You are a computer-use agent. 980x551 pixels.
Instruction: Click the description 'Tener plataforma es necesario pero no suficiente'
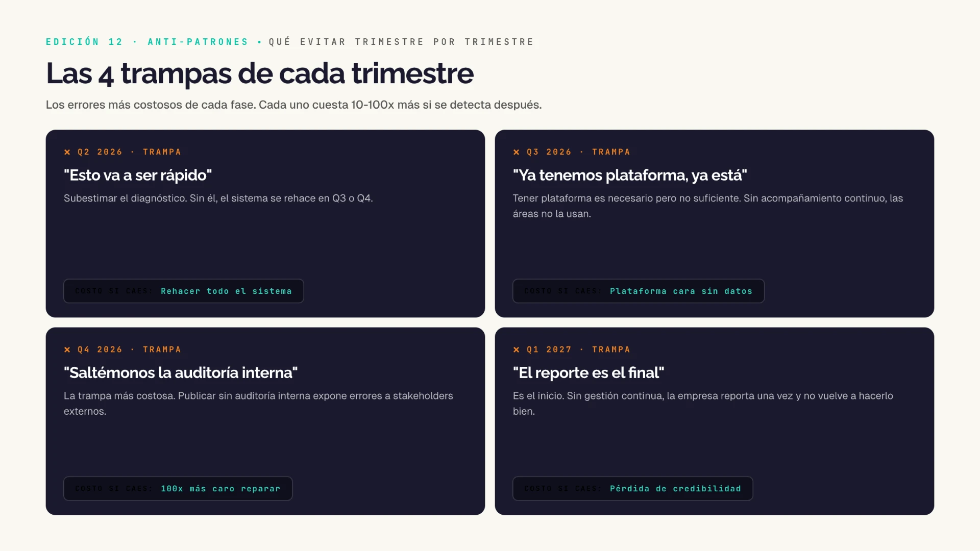tap(627, 198)
